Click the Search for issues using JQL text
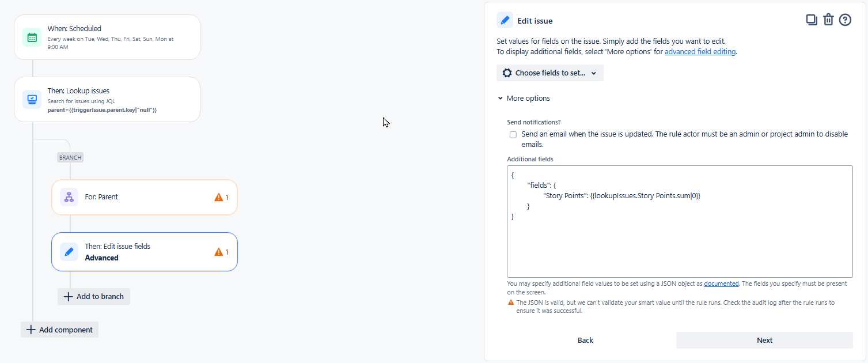This screenshot has height=363, width=868. click(x=81, y=101)
